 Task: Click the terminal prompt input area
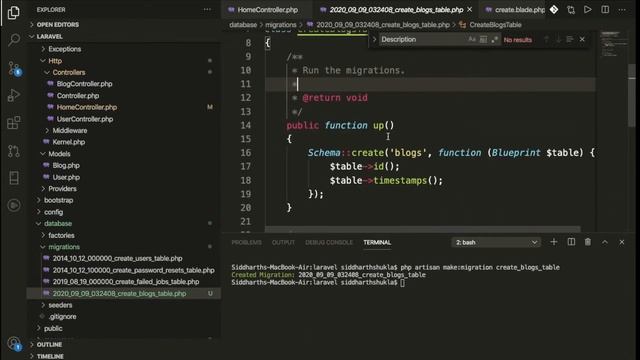click(x=403, y=282)
